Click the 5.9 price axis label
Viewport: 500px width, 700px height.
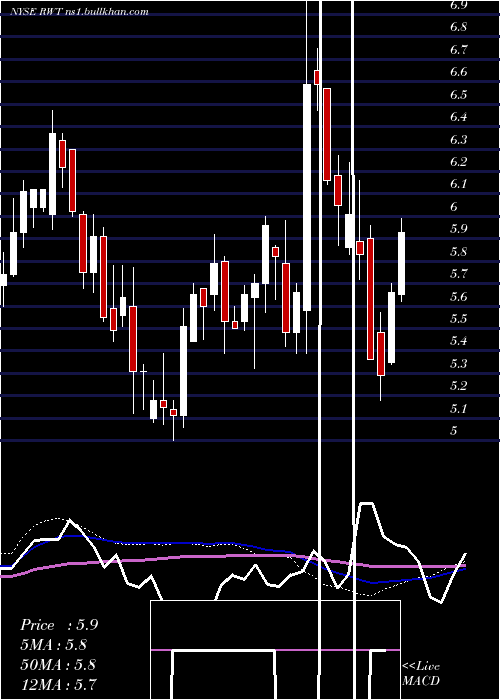459,229
